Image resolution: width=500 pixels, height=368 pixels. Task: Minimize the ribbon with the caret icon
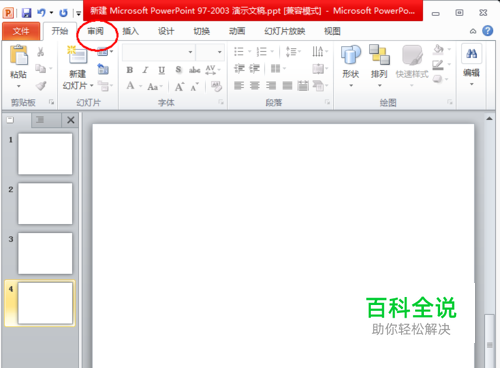(473, 31)
